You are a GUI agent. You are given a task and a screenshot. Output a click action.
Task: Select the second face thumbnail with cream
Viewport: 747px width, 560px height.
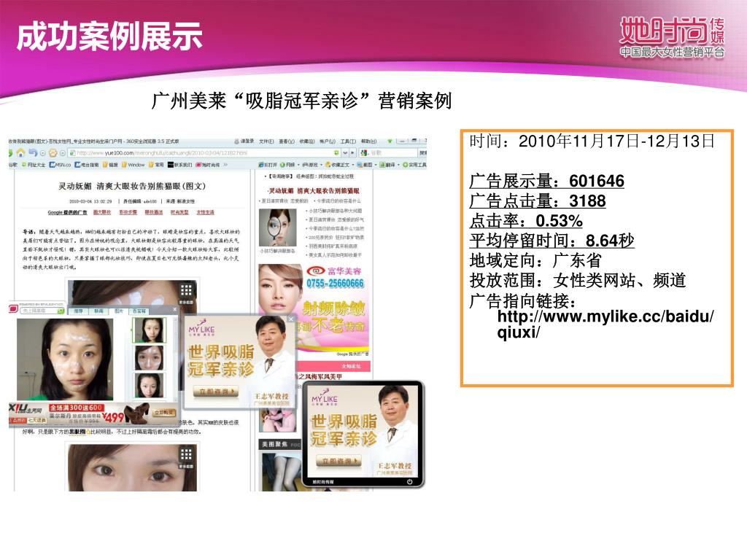149,357
